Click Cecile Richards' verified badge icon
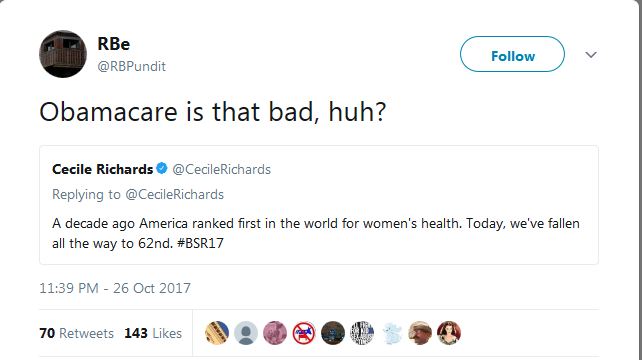Image resolution: width=642 pixels, height=360 pixels. pyautogui.click(x=162, y=168)
